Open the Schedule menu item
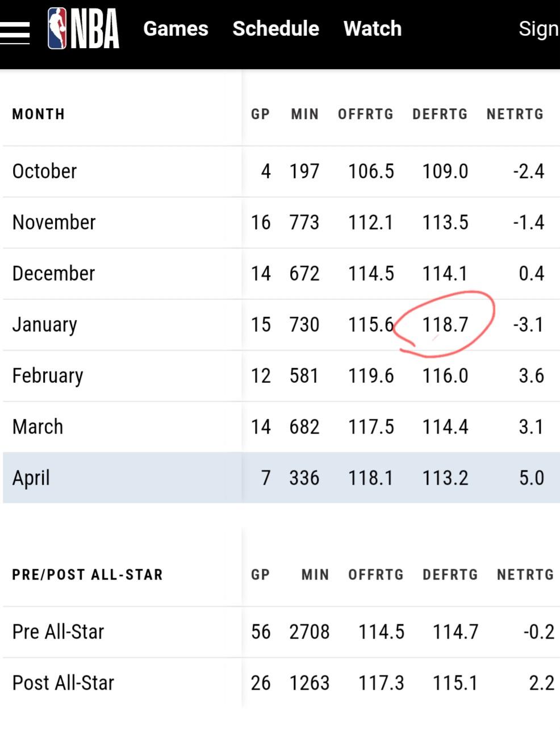 [275, 28]
